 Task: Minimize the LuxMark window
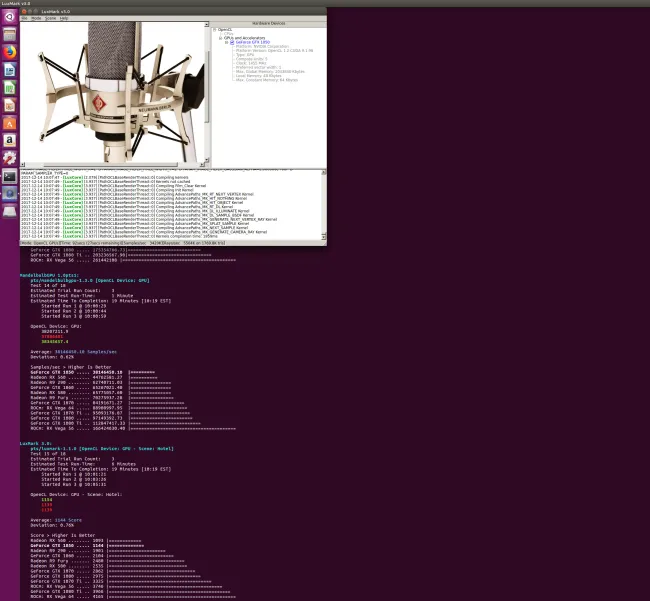coord(30,12)
